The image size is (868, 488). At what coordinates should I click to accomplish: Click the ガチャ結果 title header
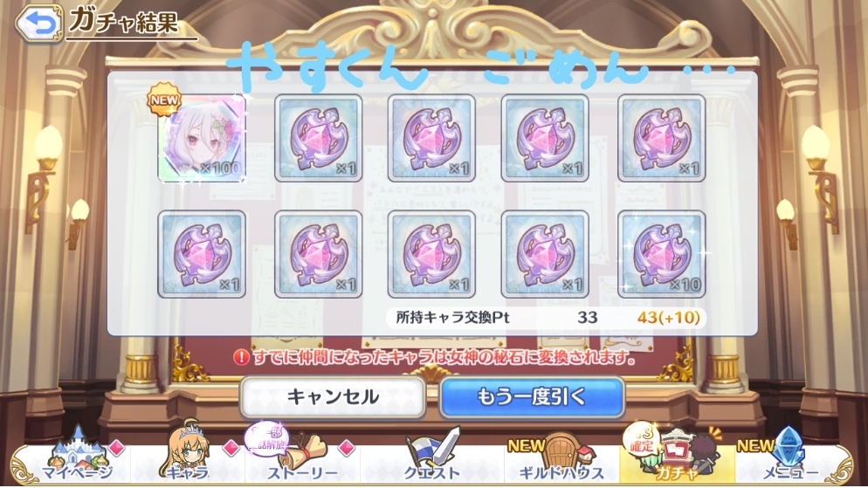[124, 22]
